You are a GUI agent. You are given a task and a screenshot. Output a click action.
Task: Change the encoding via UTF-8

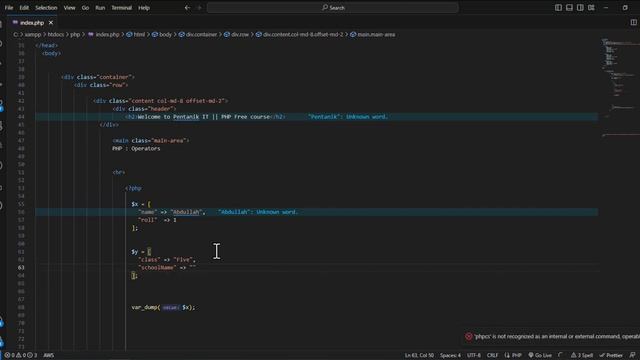474,355
